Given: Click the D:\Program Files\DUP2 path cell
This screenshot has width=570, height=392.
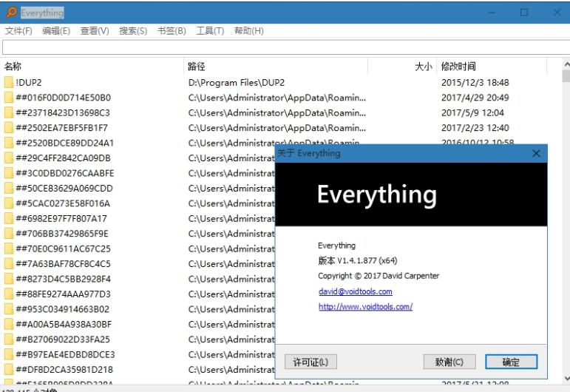Looking at the screenshot, I should coord(237,83).
